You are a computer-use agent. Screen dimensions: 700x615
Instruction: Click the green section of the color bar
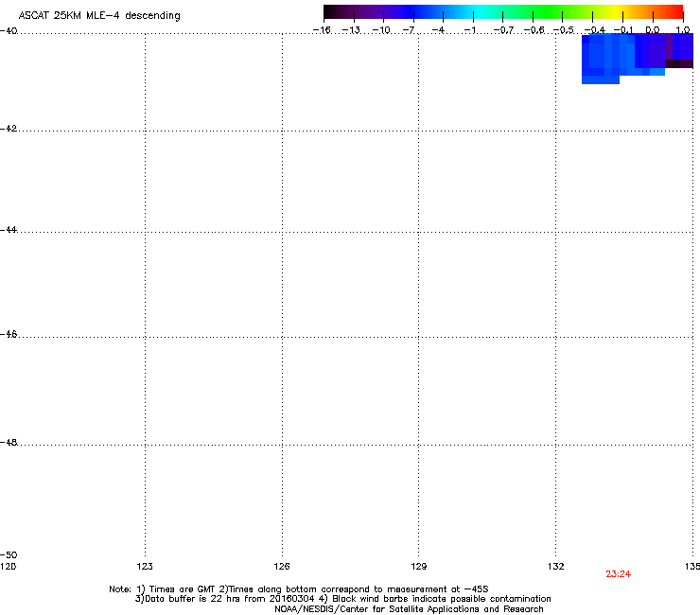click(x=549, y=12)
